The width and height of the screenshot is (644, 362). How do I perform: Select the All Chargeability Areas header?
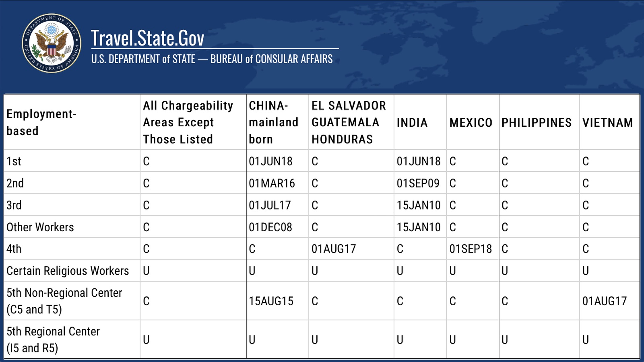click(x=188, y=122)
